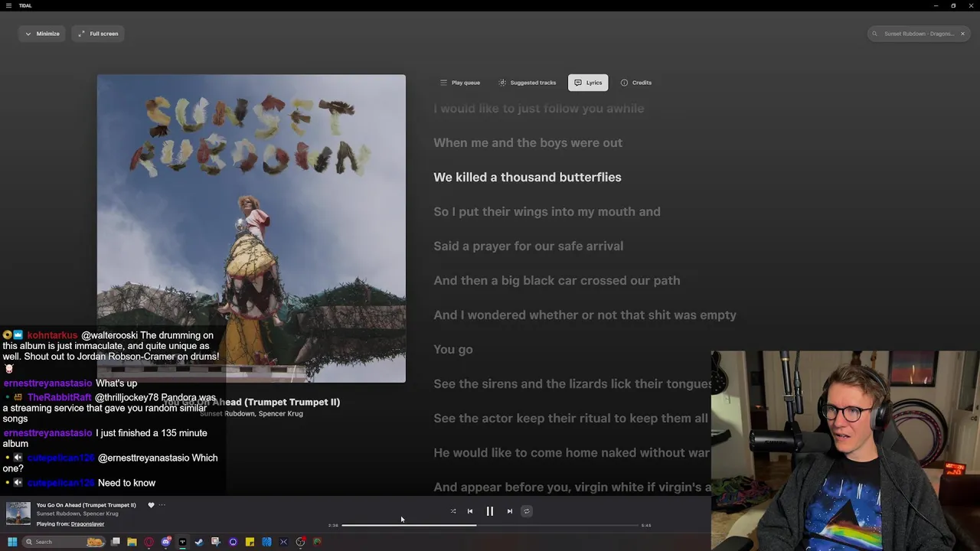Select the 'You go' lyric line
The height and width of the screenshot is (551, 980).
coord(453,349)
